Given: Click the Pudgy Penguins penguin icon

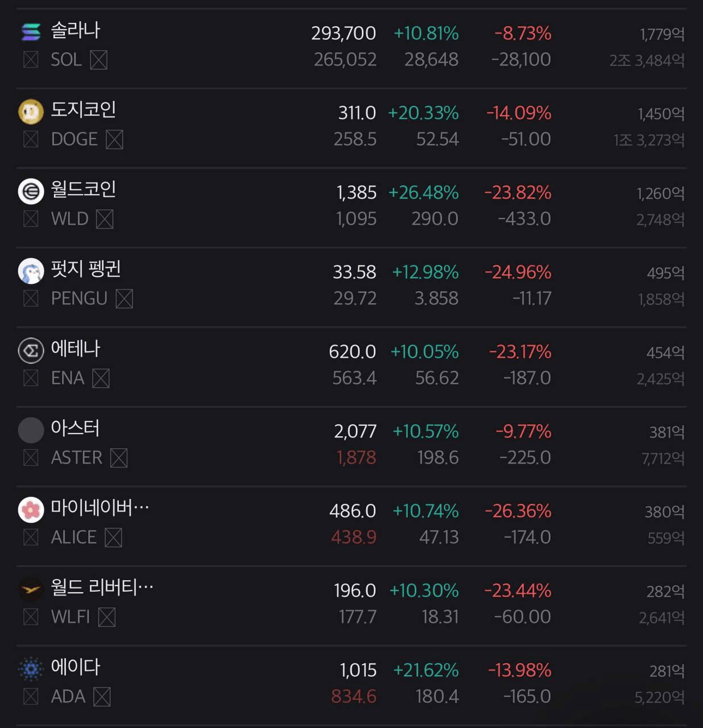Looking at the screenshot, I should 31,271.
